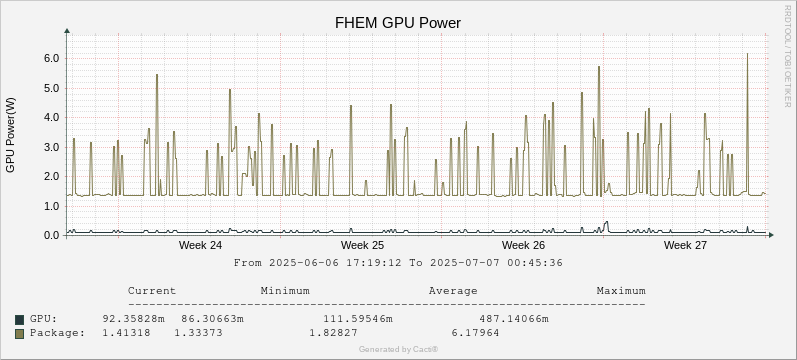Click the Package legend color swatch
This screenshot has width=797, height=360.
pos(19,334)
